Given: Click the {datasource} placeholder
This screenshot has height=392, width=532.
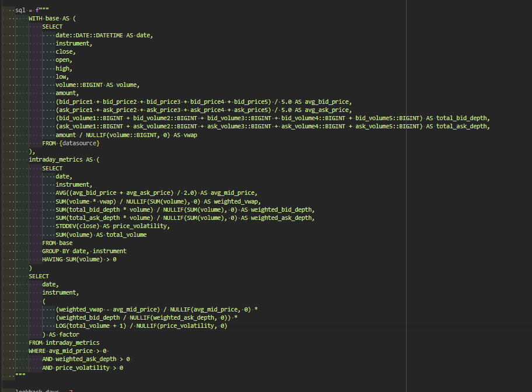Looking at the screenshot, I should click(x=79, y=143).
